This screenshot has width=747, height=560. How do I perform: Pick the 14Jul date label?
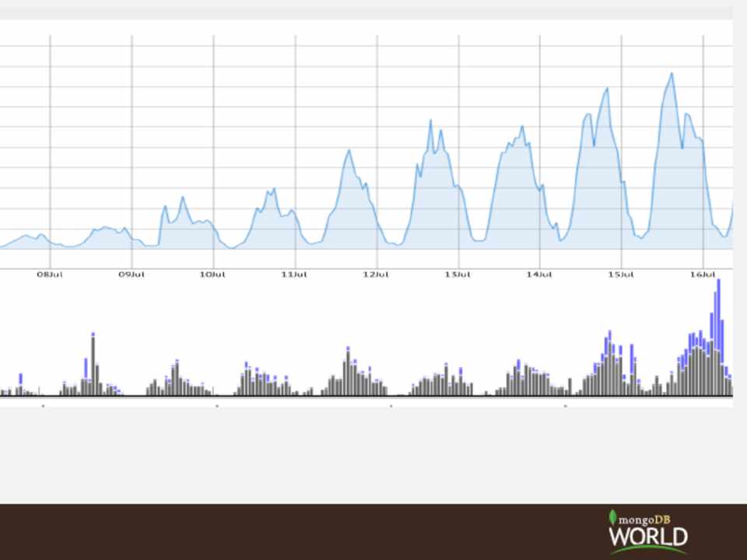539,275
